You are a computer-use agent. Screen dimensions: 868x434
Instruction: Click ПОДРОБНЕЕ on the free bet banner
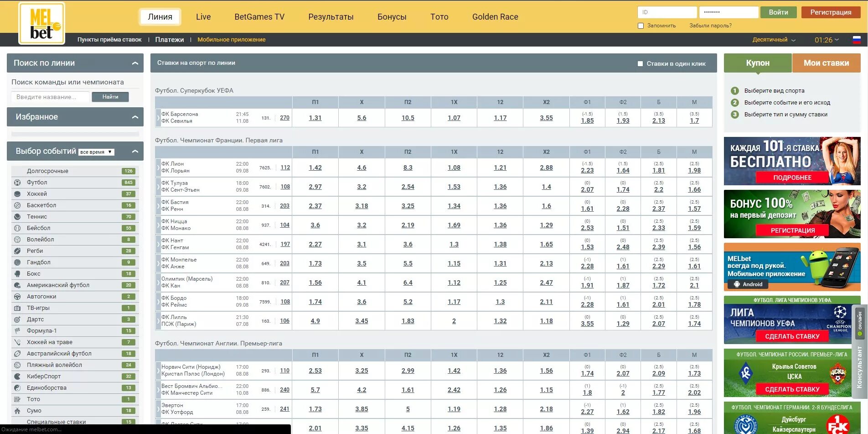pos(792,178)
